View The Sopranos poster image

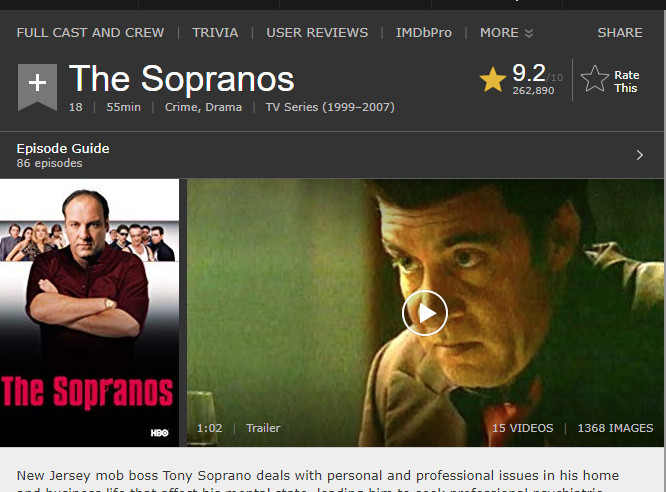[90, 312]
